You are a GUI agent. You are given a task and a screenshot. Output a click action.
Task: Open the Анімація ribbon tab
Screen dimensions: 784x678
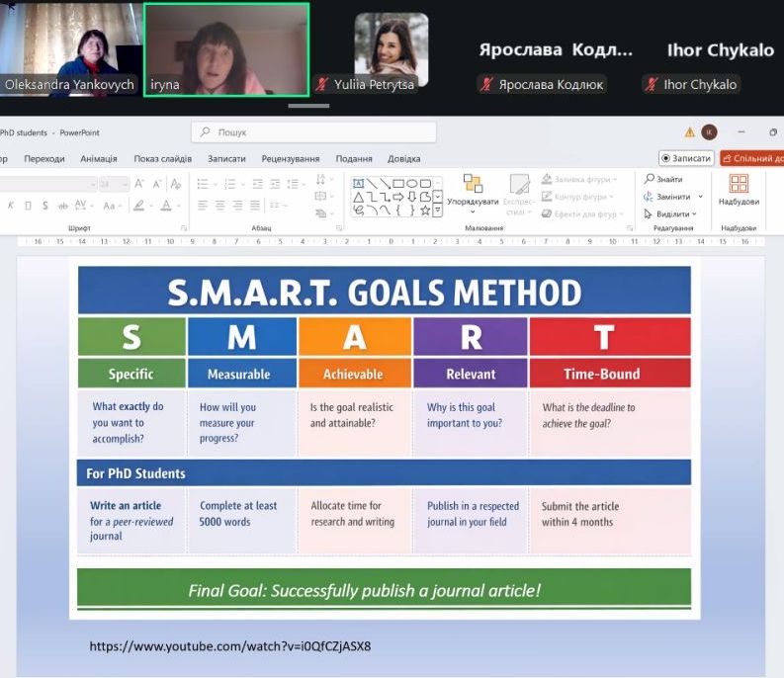pos(99,158)
